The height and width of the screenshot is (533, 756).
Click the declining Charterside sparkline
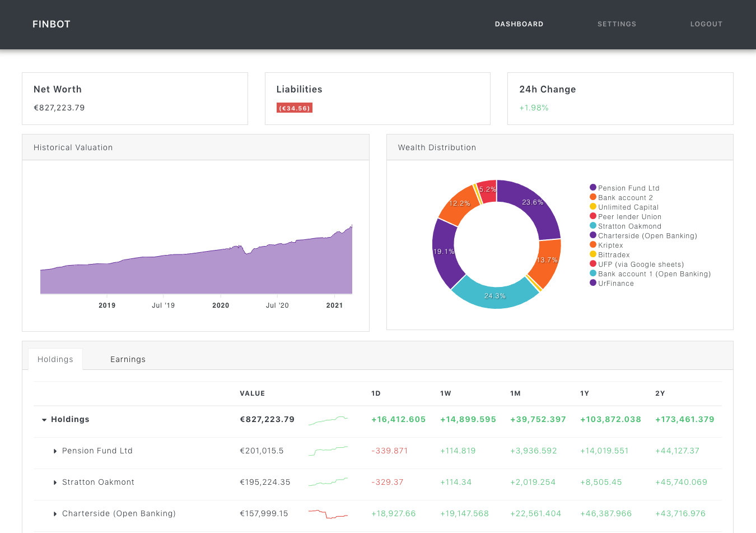pos(328,513)
